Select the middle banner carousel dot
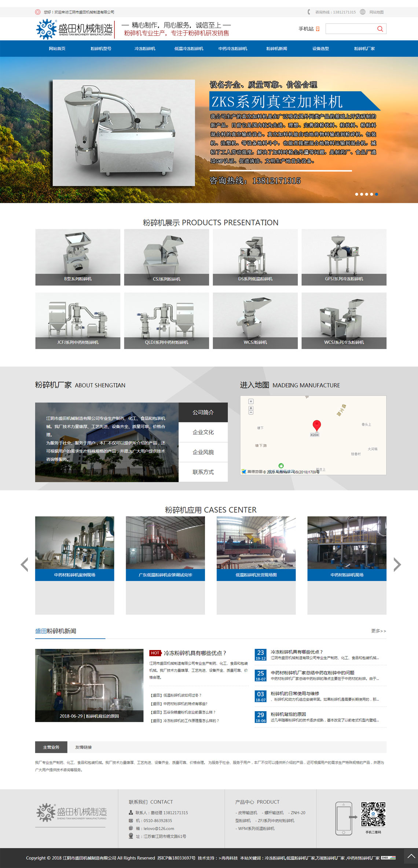This screenshot has height=868, width=418. tap(367, 194)
